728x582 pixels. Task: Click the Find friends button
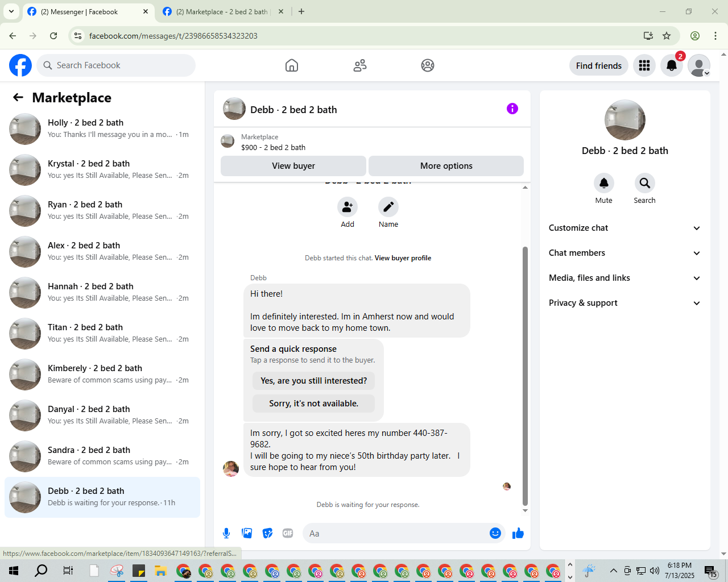point(599,65)
